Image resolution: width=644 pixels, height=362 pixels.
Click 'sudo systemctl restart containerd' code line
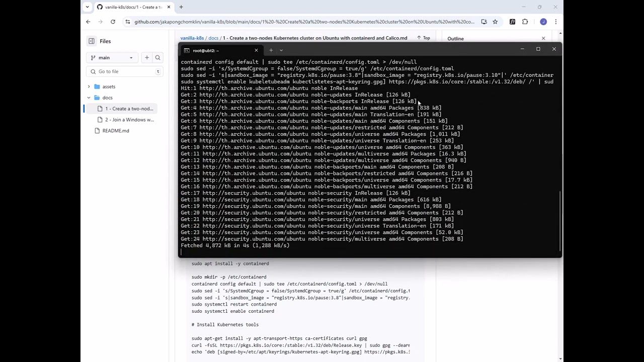[234, 304]
